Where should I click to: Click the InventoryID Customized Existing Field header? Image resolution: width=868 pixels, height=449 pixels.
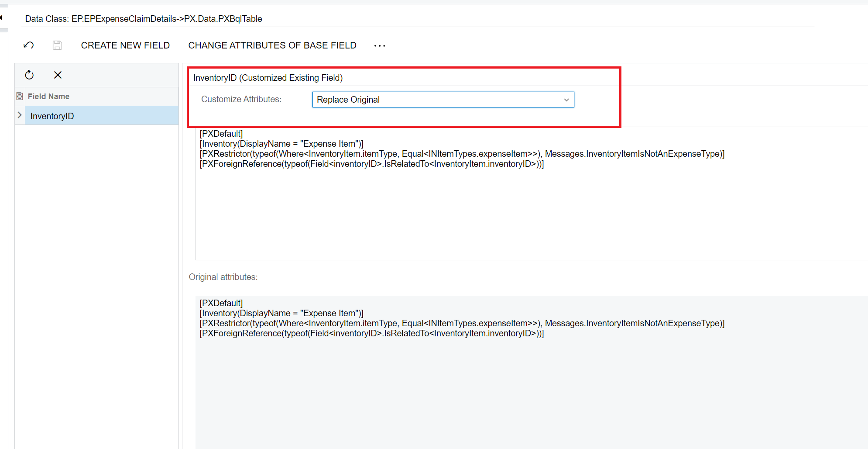tap(268, 78)
